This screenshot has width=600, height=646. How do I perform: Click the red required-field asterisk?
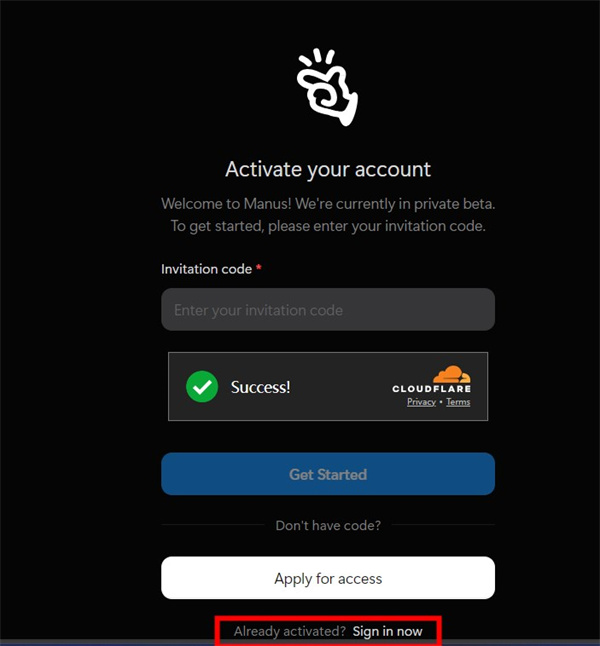click(259, 268)
